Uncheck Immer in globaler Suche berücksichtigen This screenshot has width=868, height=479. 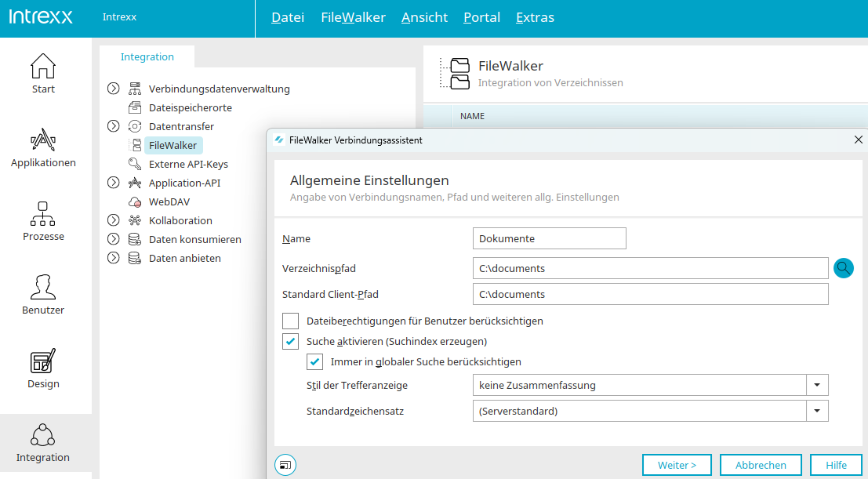click(x=315, y=361)
